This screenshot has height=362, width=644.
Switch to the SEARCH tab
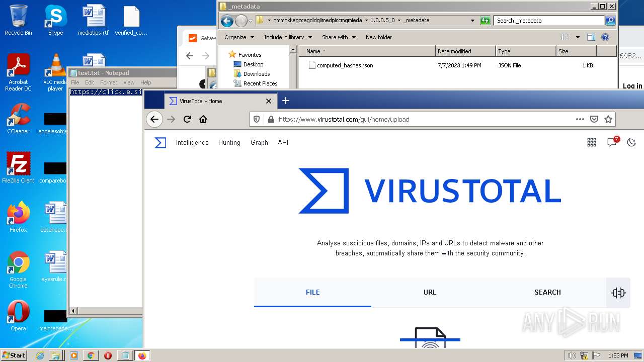(547, 292)
